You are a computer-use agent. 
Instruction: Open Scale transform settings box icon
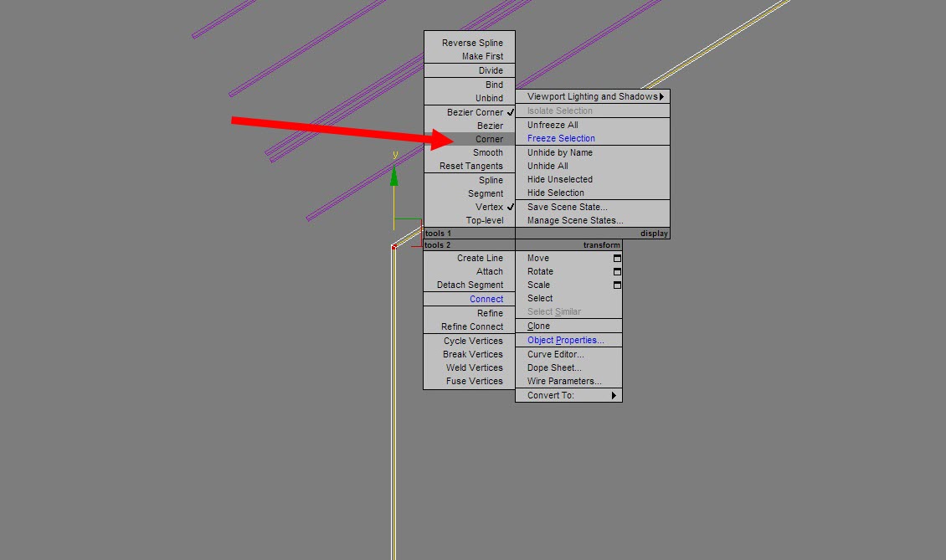coord(617,285)
